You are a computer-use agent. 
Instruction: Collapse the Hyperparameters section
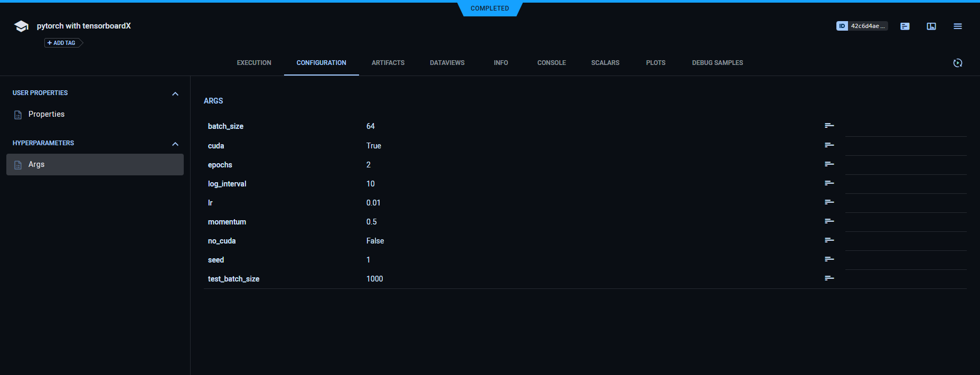point(175,144)
